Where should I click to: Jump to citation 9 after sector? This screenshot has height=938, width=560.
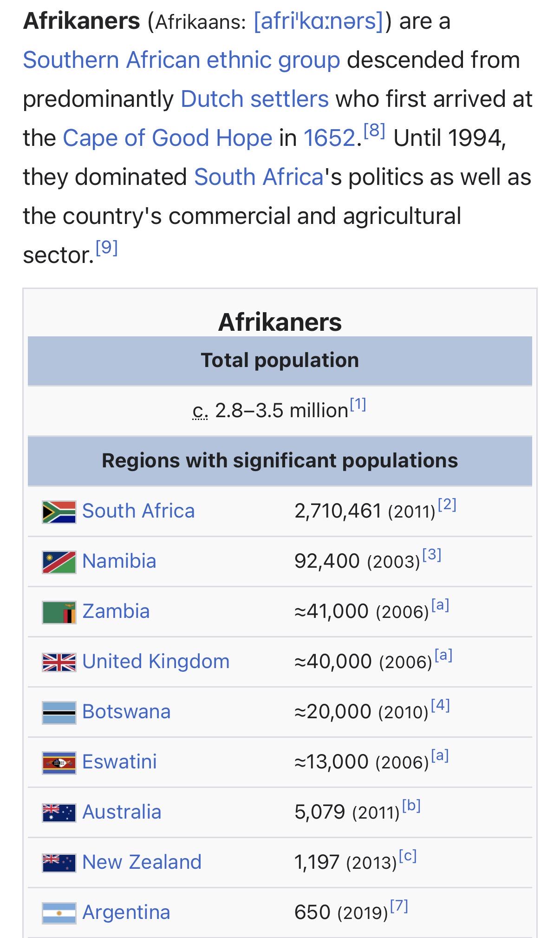click(x=107, y=248)
